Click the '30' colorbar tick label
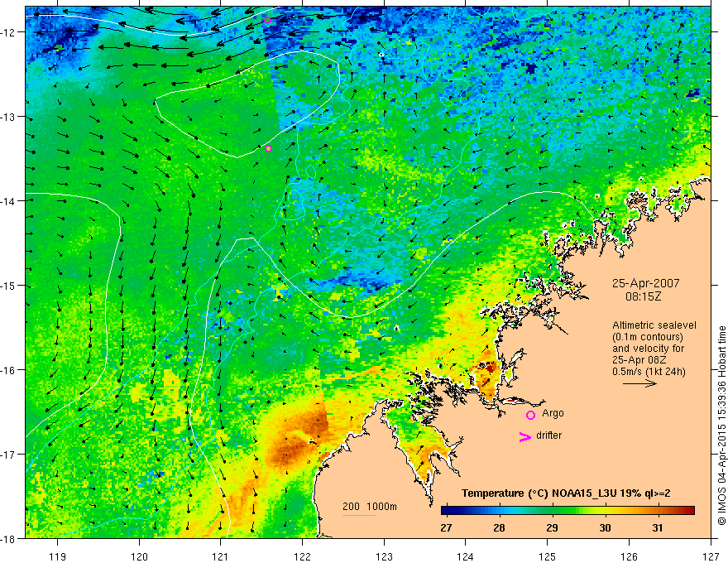Image resolution: width=728 pixels, height=563 pixels. [605, 527]
